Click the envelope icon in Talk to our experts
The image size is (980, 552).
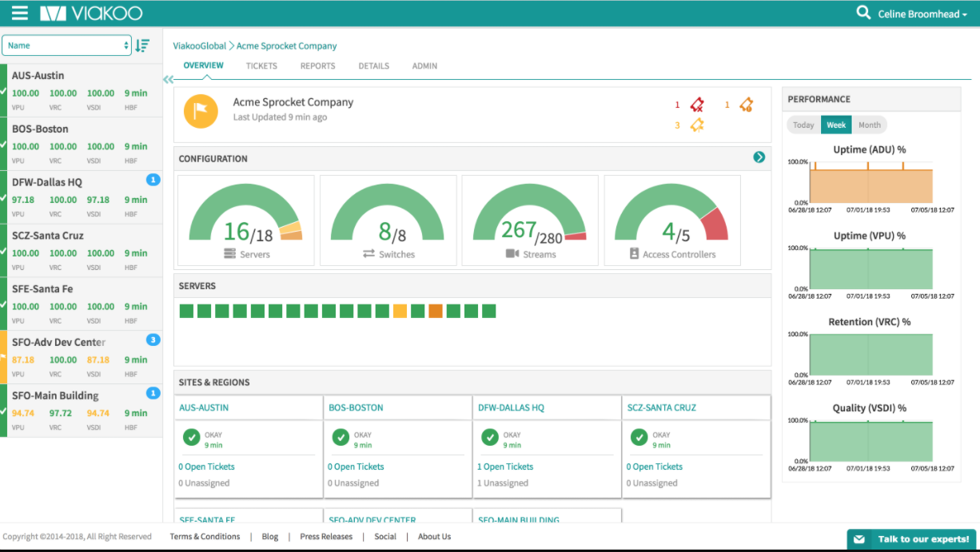[859, 539]
